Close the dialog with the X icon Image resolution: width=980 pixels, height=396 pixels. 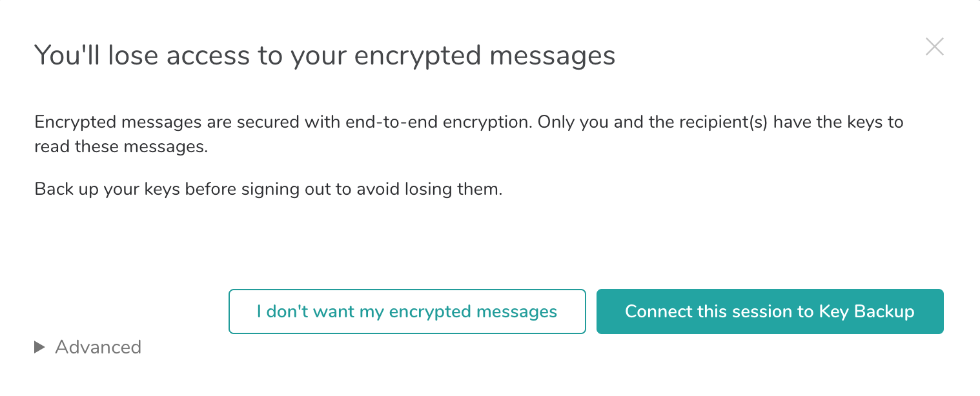[x=934, y=47]
